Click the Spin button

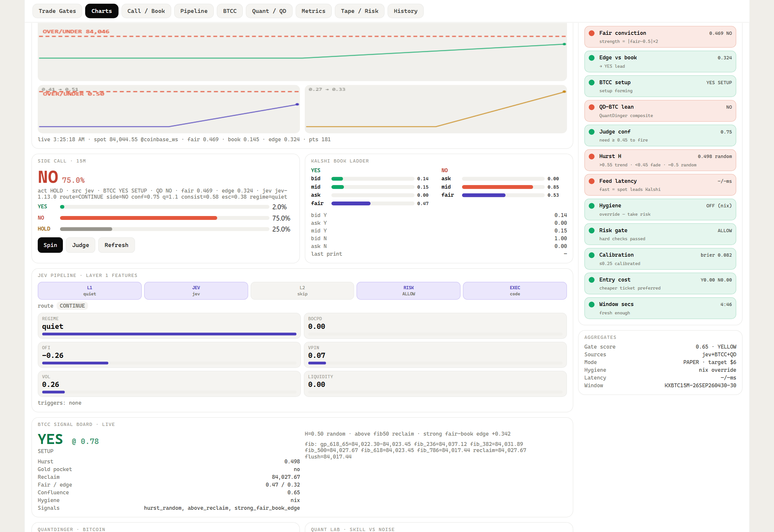pos(50,245)
